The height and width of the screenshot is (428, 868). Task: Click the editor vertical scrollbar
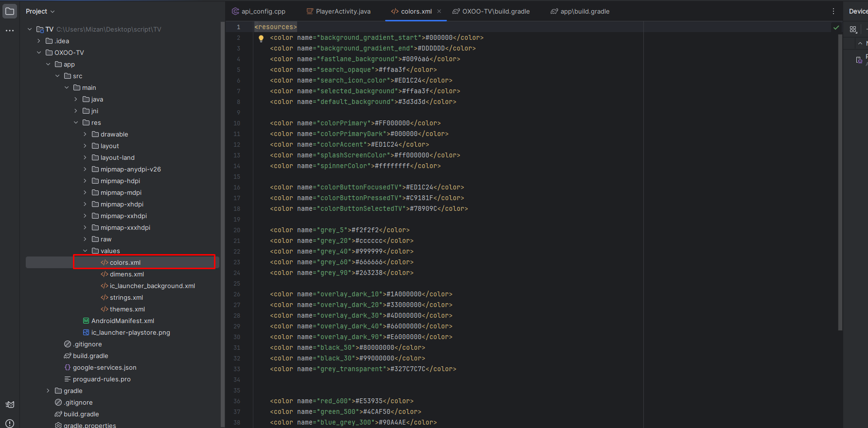click(840, 182)
